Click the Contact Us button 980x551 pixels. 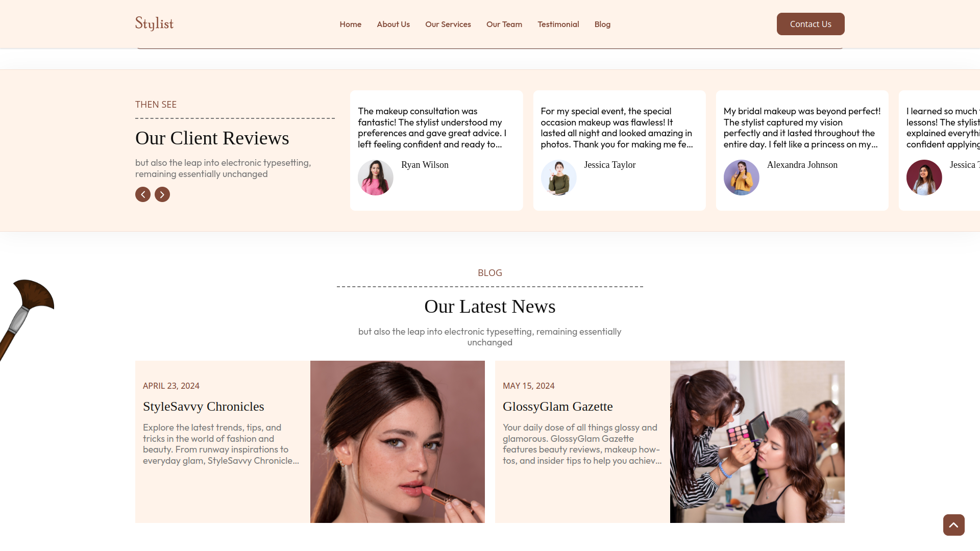click(811, 24)
